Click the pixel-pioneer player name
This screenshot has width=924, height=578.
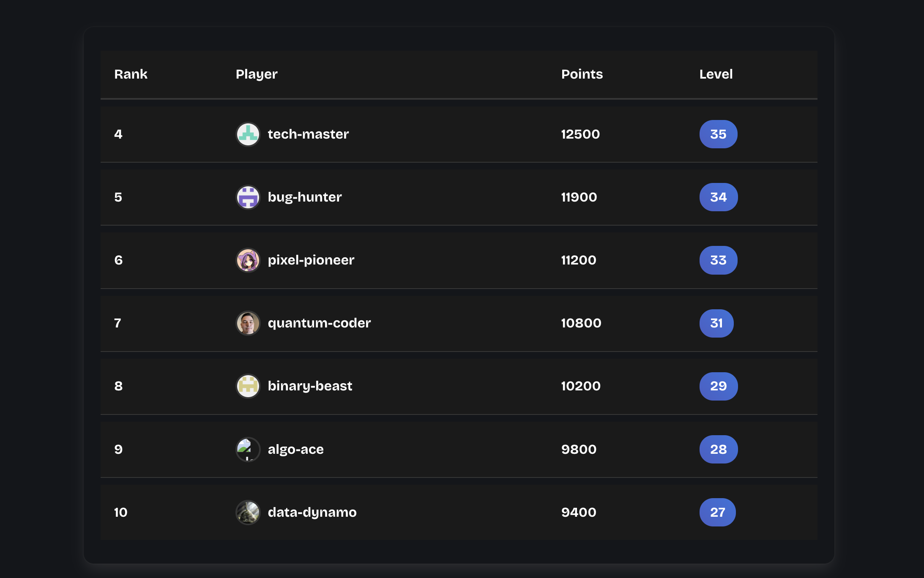(x=311, y=260)
